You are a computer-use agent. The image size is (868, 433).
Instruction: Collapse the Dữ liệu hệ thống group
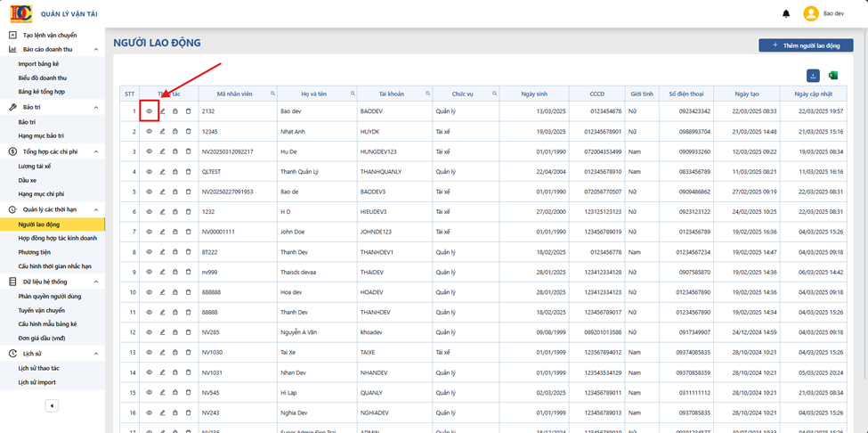[96, 282]
